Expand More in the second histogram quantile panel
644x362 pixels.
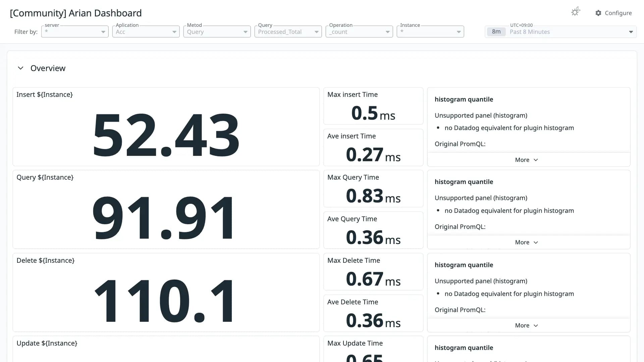(x=526, y=242)
